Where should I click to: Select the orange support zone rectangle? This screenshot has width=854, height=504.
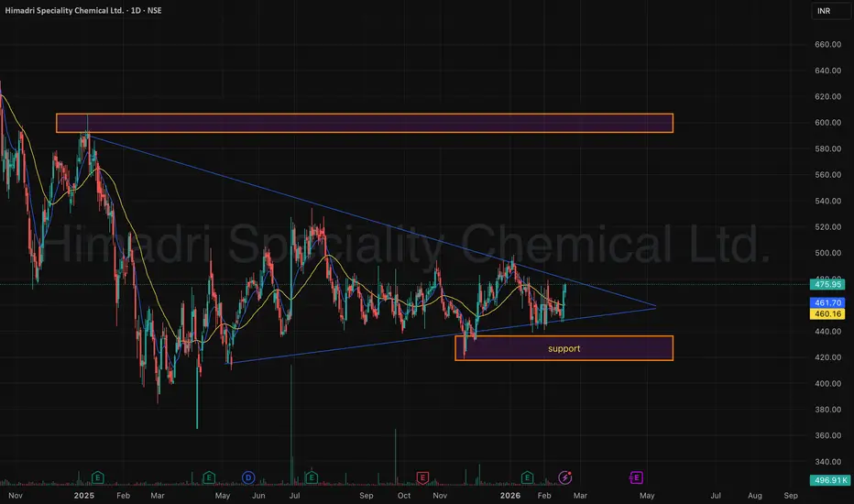point(564,348)
